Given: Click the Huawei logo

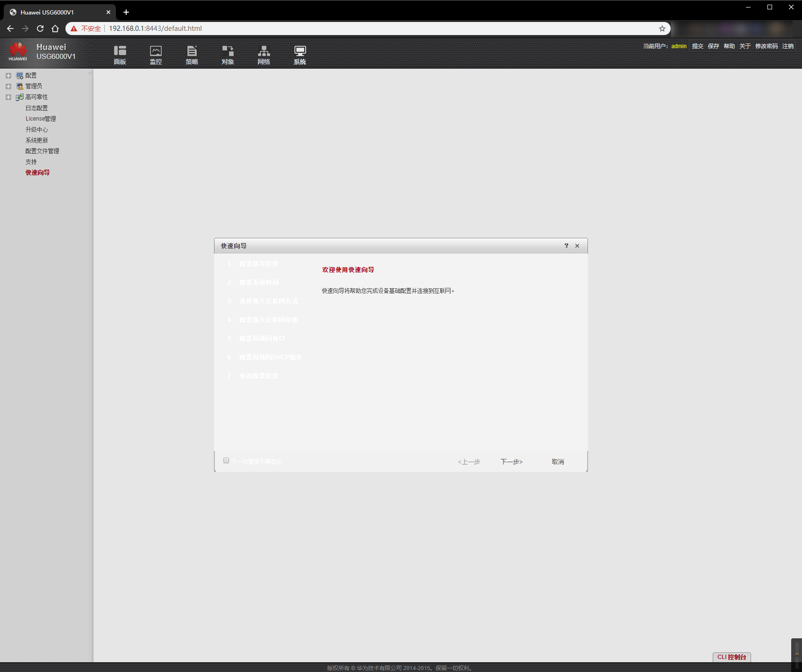Looking at the screenshot, I should coord(18,51).
